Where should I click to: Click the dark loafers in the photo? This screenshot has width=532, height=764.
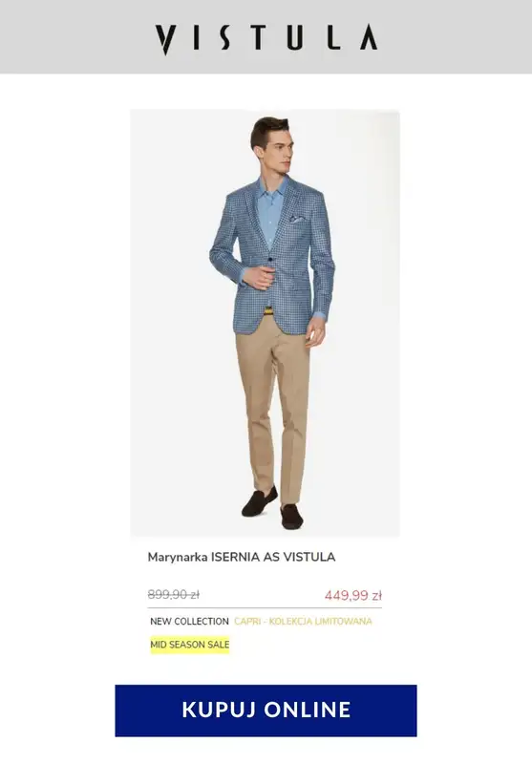point(273,509)
